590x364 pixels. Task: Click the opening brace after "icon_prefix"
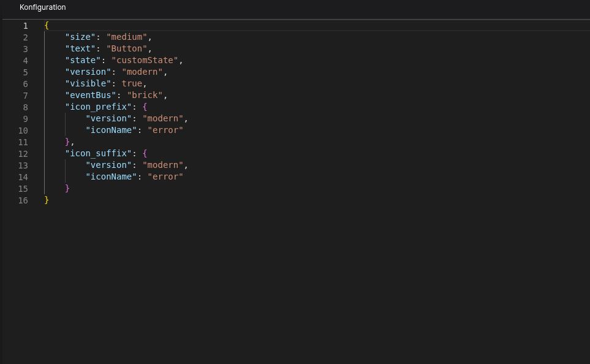145,107
